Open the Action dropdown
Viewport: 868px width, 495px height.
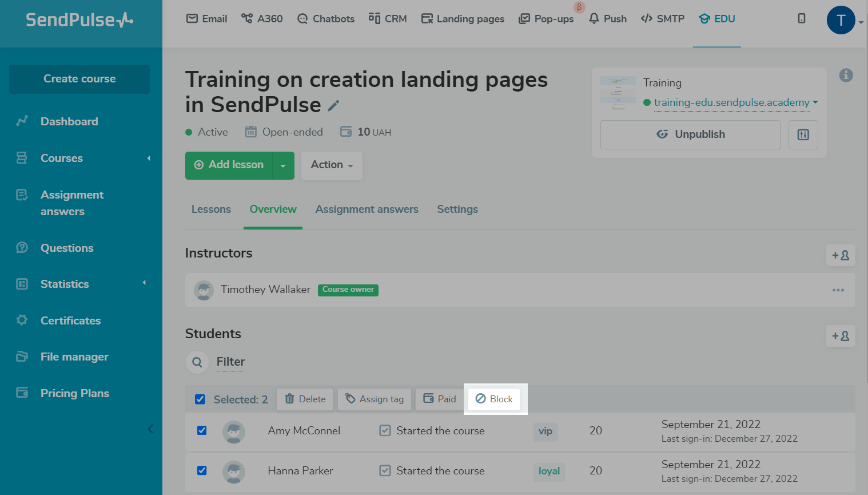332,165
